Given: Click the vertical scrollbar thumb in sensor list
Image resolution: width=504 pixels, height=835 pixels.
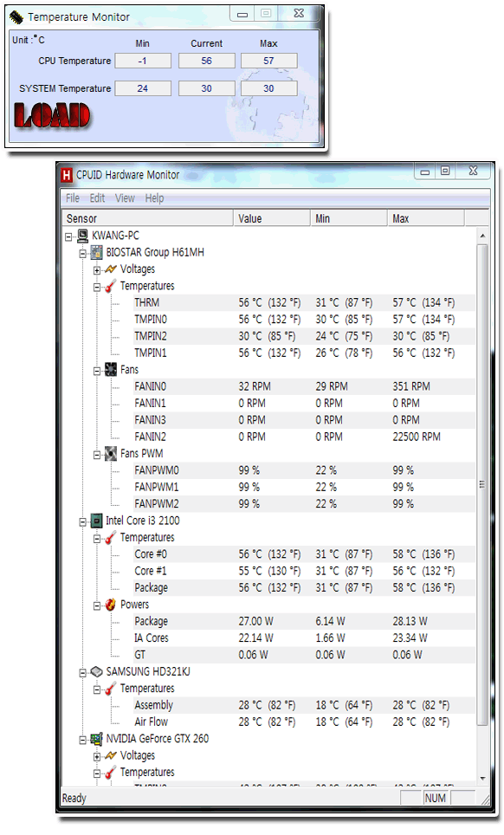Looking at the screenshot, I should point(482,484).
